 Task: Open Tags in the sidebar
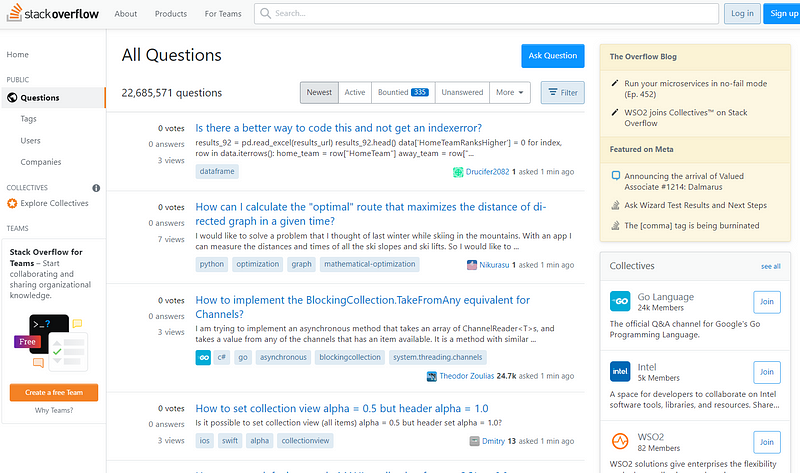pos(29,118)
